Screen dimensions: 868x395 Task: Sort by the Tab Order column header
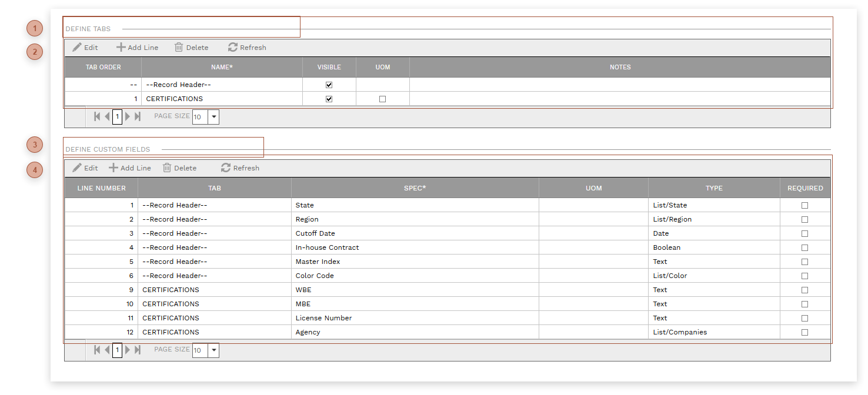pyautogui.click(x=103, y=68)
